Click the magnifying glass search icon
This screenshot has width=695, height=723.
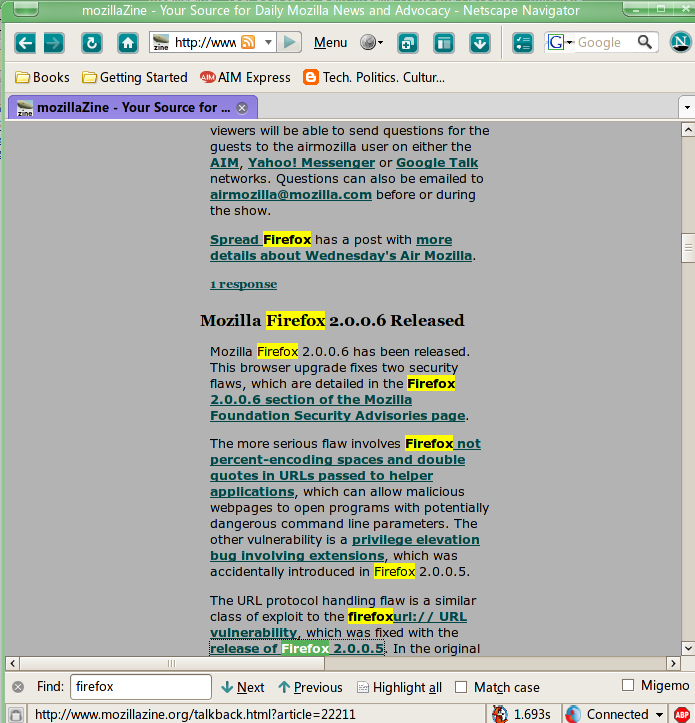tap(645, 42)
